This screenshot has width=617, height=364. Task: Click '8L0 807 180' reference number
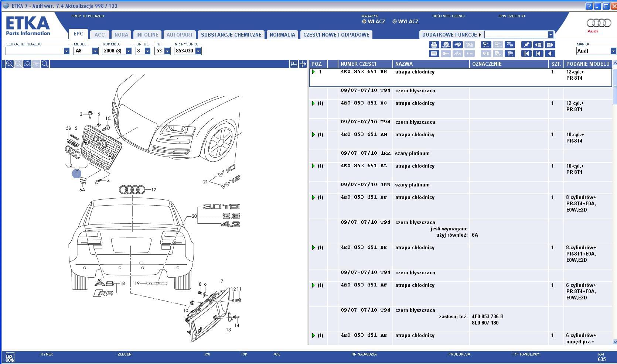click(485, 323)
